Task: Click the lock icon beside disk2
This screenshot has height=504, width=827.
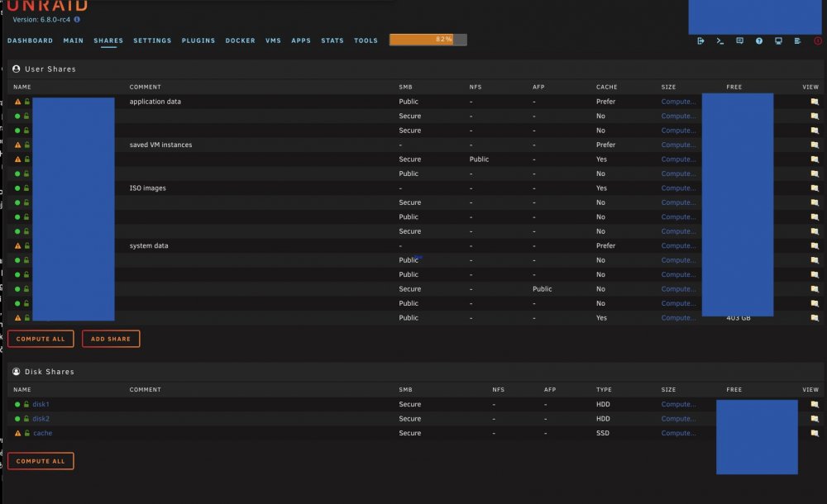Action: [x=26, y=419]
